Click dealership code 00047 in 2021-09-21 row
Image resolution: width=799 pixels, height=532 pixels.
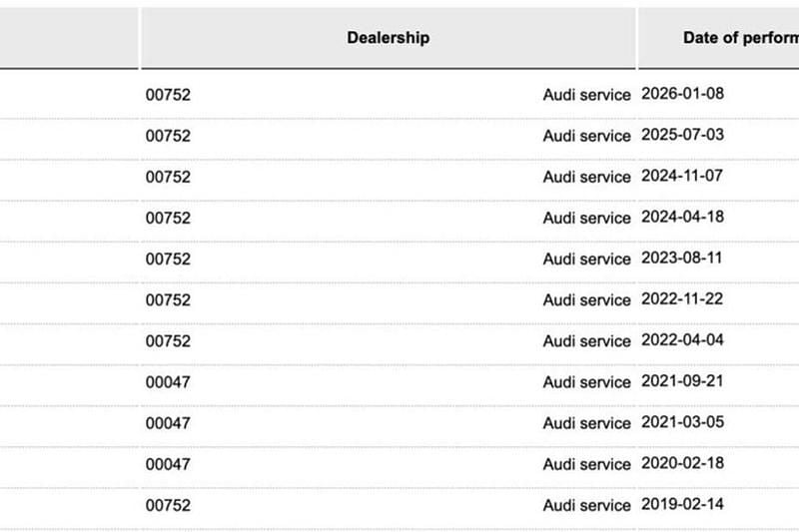point(168,382)
